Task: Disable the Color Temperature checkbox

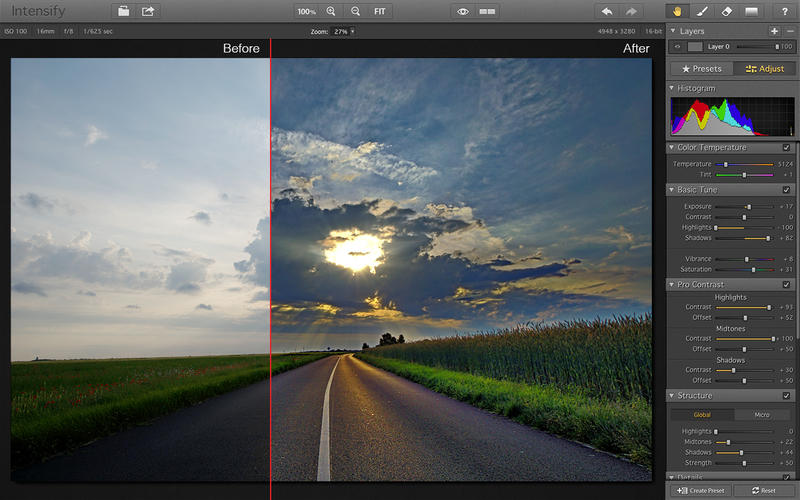Action: (786, 147)
